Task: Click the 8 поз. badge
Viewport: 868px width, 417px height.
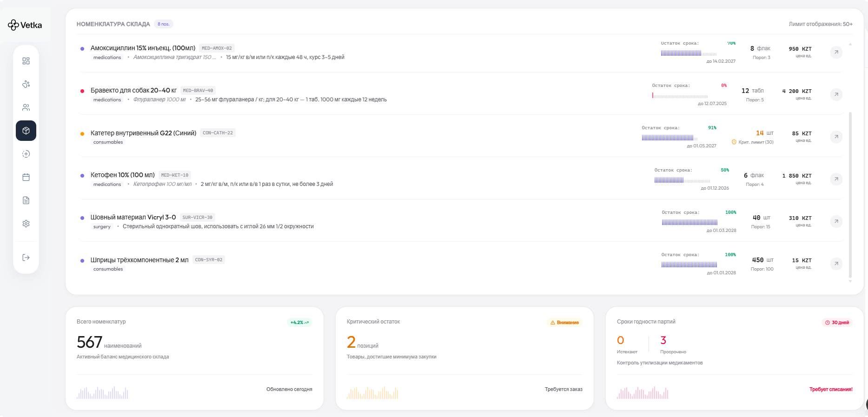Action: (163, 24)
